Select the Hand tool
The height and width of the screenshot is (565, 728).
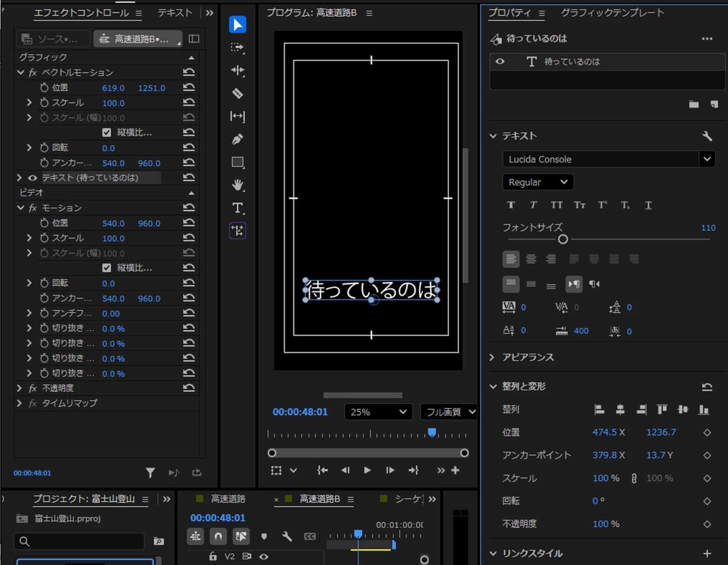pyautogui.click(x=237, y=185)
